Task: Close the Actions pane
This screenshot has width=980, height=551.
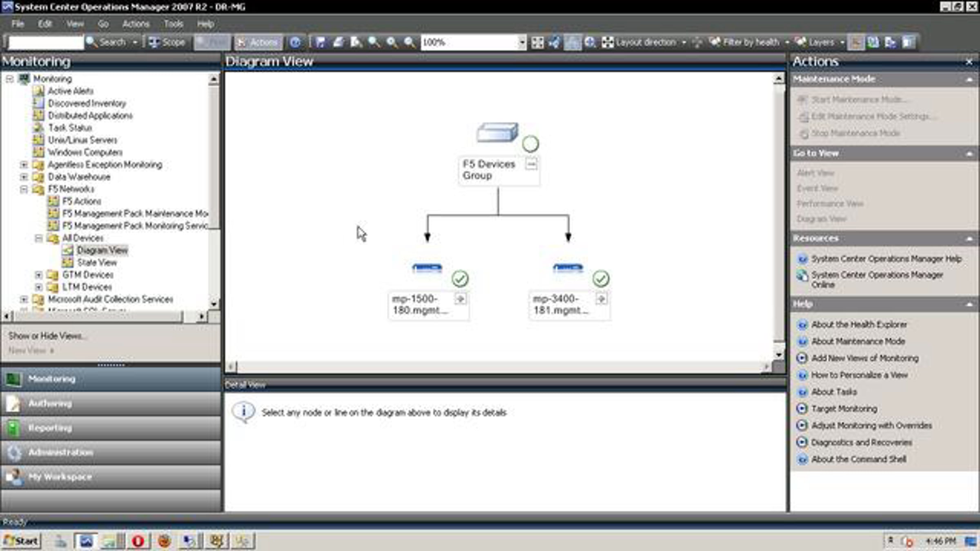Action: [x=969, y=62]
